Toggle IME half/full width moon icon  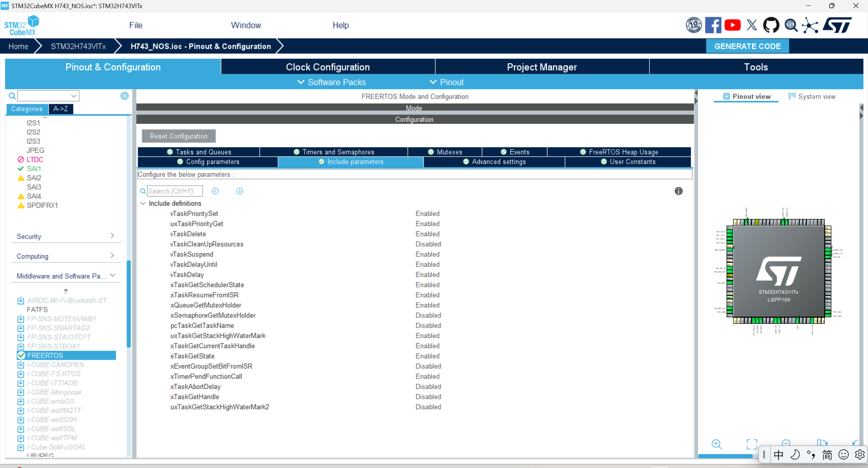pyautogui.click(x=795, y=454)
